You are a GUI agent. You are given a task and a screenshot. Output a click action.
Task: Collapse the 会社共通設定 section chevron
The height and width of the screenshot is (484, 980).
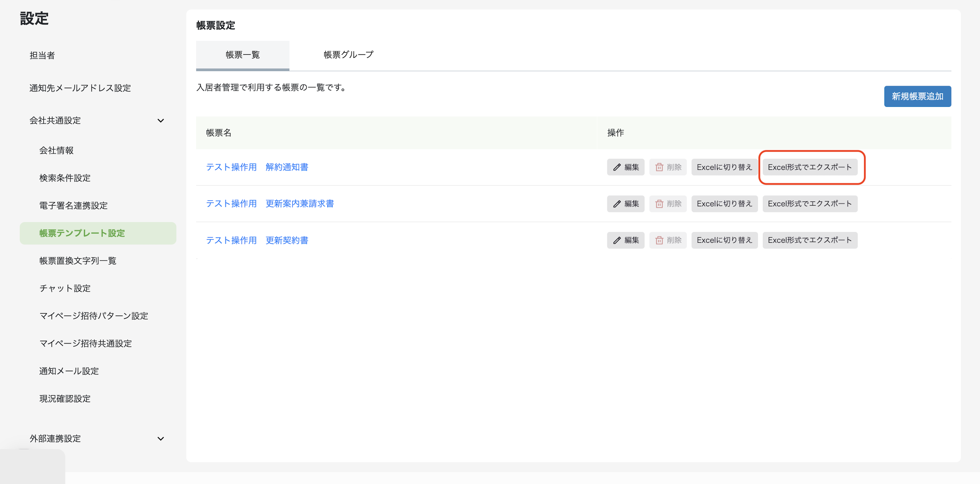pyautogui.click(x=161, y=120)
